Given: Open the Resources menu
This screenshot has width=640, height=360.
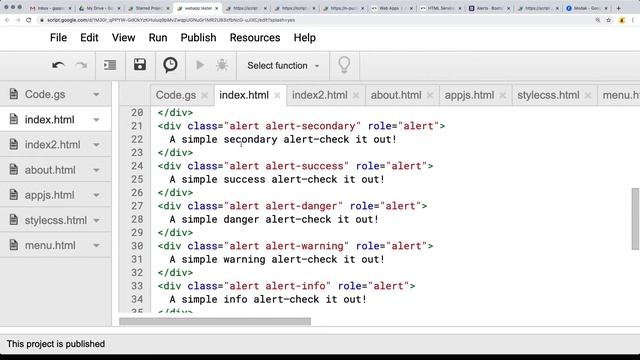Looking at the screenshot, I should (x=255, y=38).
